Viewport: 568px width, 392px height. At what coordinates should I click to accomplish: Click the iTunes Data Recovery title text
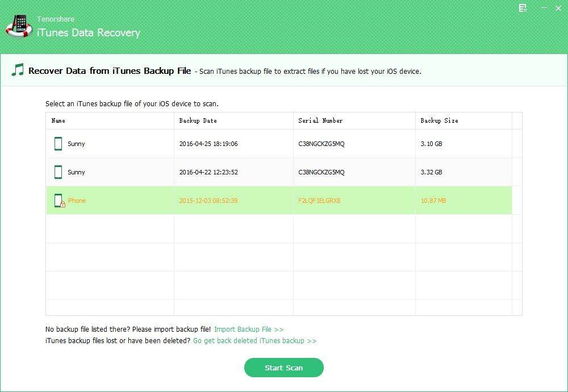[89, 32]
